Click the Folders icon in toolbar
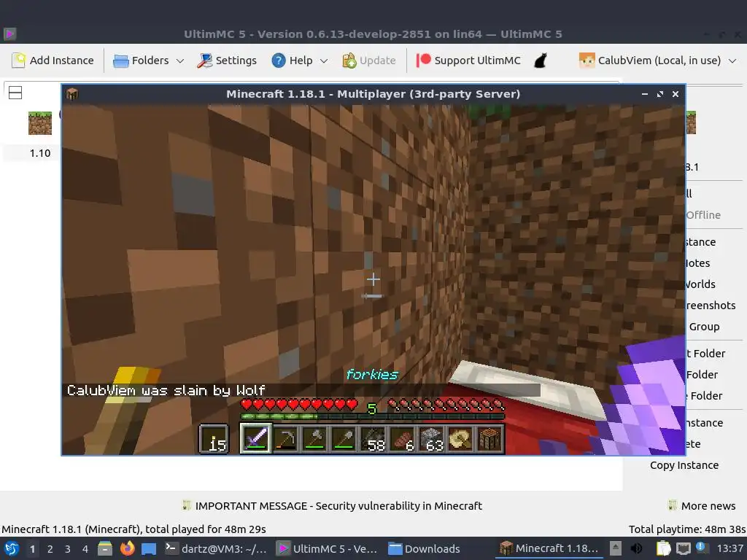 (120, 61)
